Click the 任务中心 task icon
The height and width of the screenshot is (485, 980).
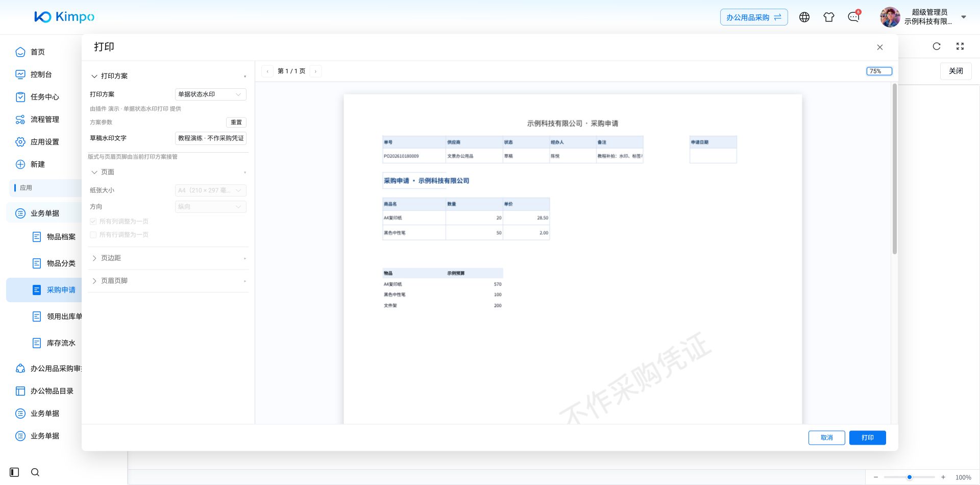tap(20, 97)
